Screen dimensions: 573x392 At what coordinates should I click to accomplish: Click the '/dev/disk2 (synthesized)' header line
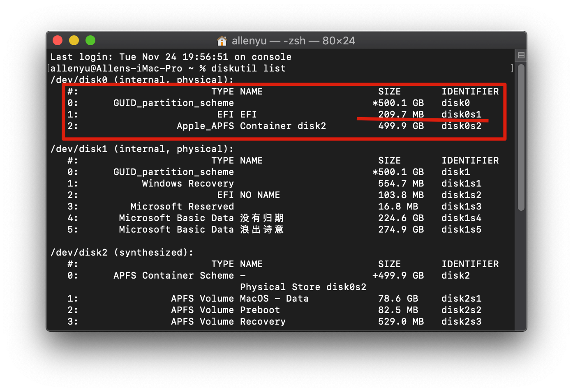(x=122, y=253)
